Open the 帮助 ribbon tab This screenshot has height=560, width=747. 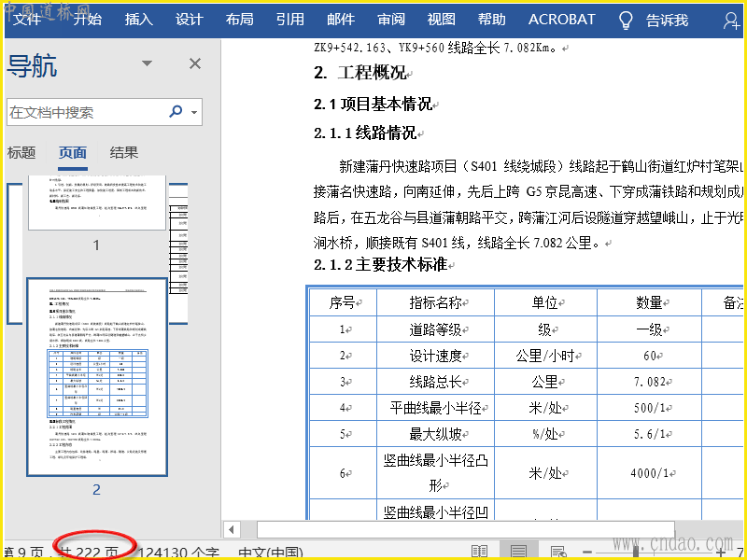[x=492, y=20]
